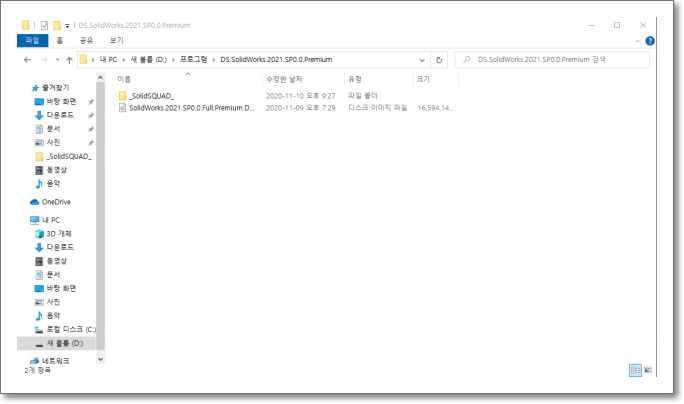This screenshot has width=684, height=404.
Task: Unpin 바탕 화면 using its pin icon
Action: click(91, 102)
